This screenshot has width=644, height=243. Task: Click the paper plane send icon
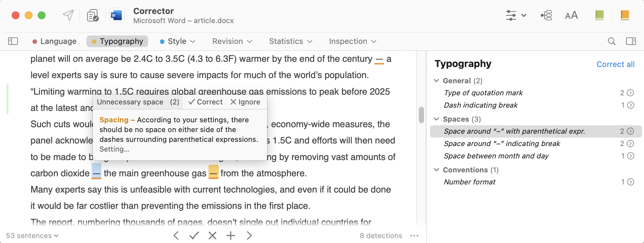click(x=68, y=15)
